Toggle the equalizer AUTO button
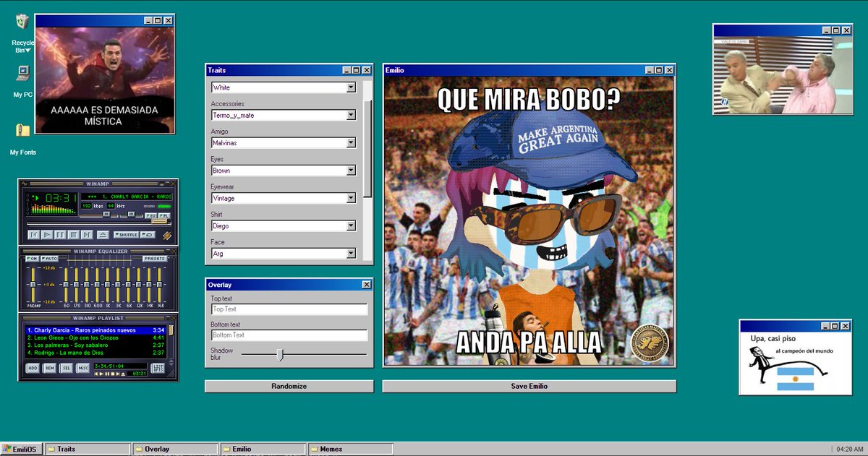The width and height of the screenshot is (868, 456). coord(49,259)
